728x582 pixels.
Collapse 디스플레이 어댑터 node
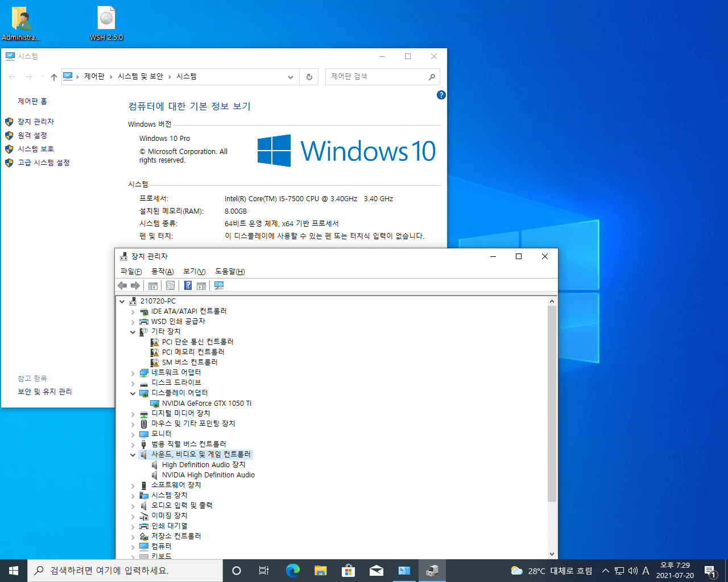(x=133, y=393)
